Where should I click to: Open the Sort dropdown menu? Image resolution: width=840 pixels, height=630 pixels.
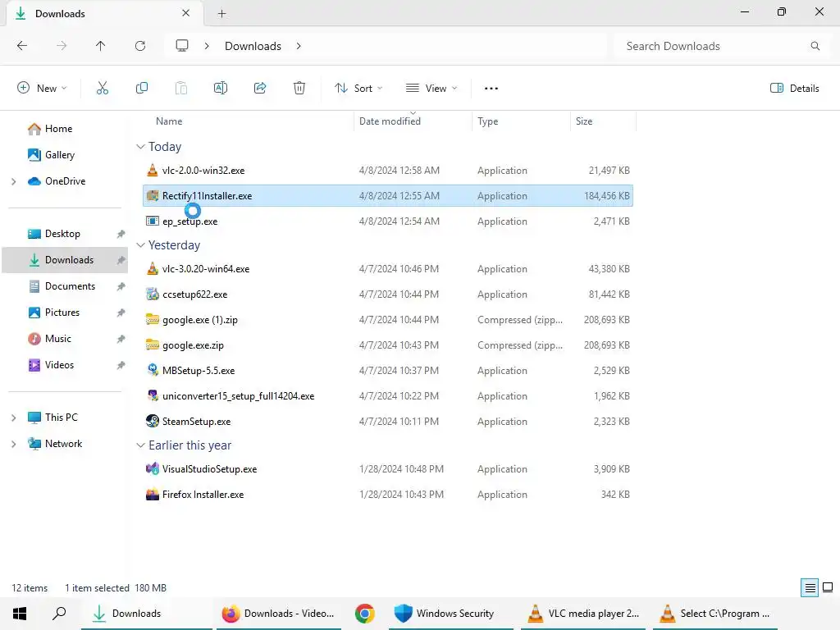(x=358, y=89)
